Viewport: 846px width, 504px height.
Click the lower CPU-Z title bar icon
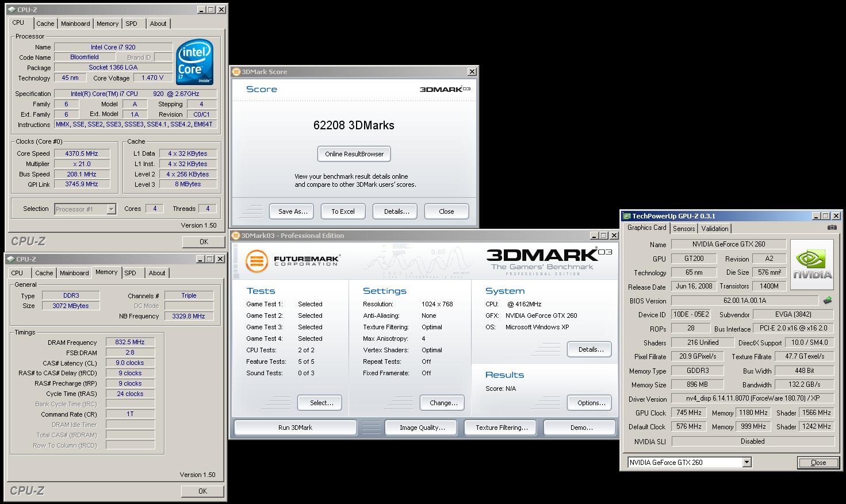10,259
